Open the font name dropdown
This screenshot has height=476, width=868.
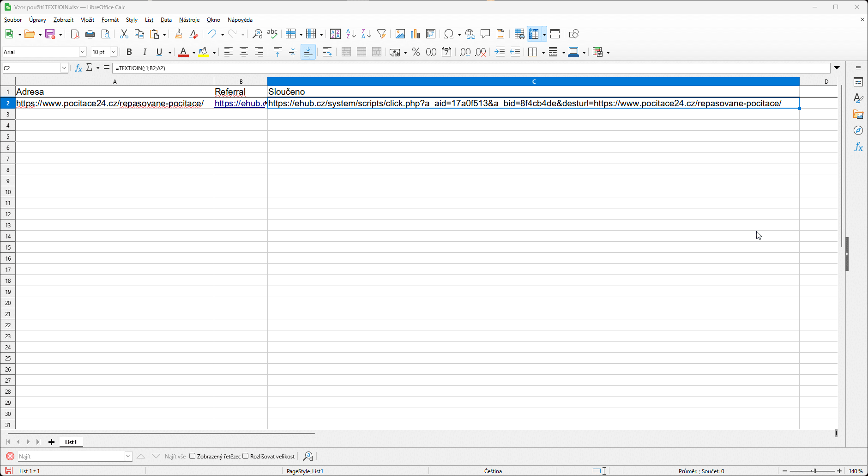82,52
